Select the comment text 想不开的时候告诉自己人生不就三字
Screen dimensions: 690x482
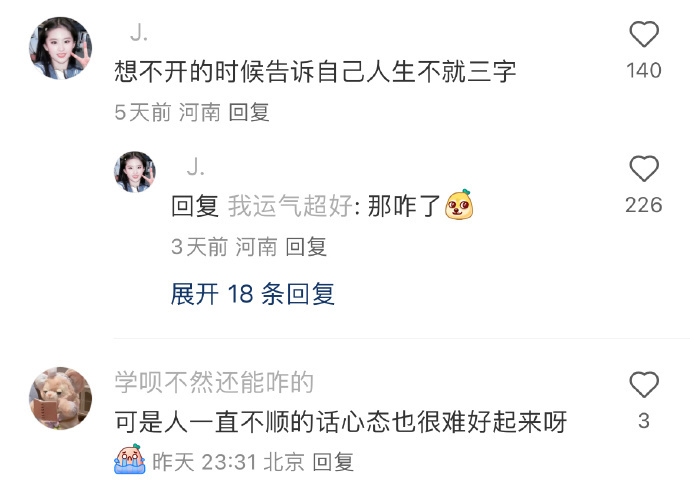coord(315,71)
